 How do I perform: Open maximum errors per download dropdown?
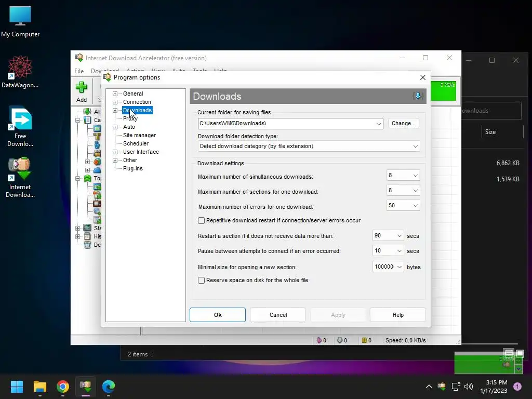coord(415,205)
